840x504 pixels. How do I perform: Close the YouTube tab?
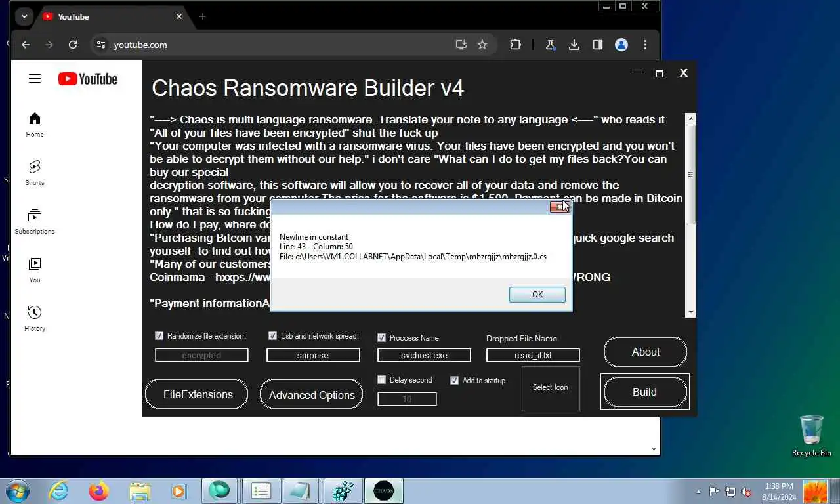pos(179,16)
